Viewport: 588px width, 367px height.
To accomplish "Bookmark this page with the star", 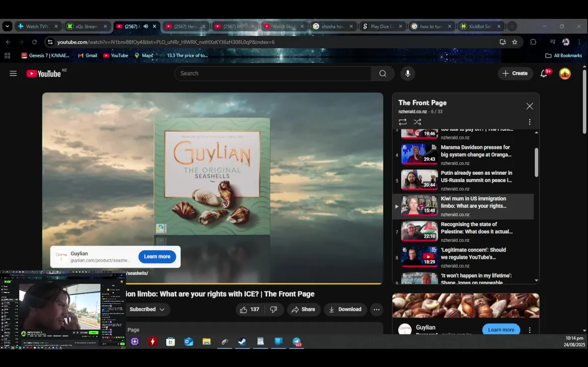I will [x=515, y=42].
